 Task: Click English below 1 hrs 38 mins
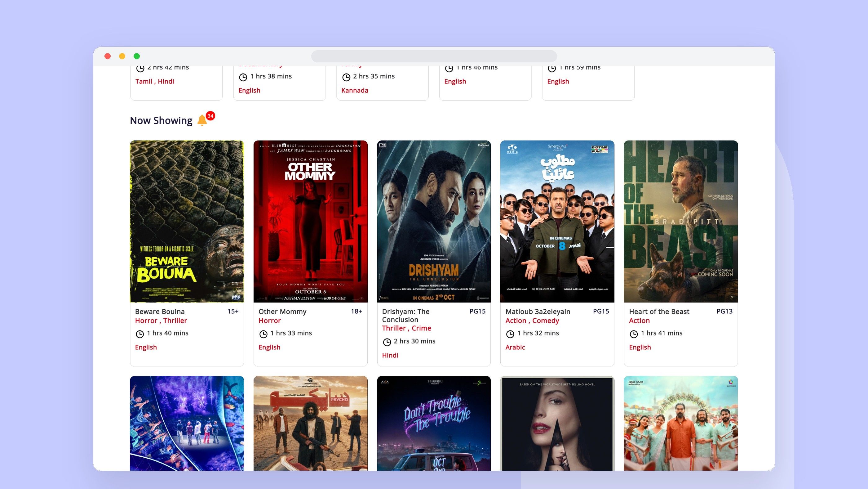[x=249, y=90]
